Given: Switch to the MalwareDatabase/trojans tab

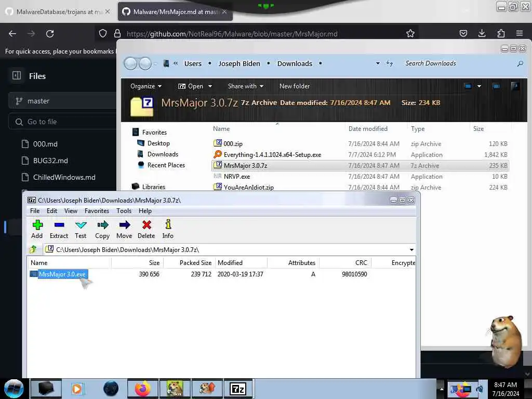Looking at the screenshot, I should (x=58, y=12).
